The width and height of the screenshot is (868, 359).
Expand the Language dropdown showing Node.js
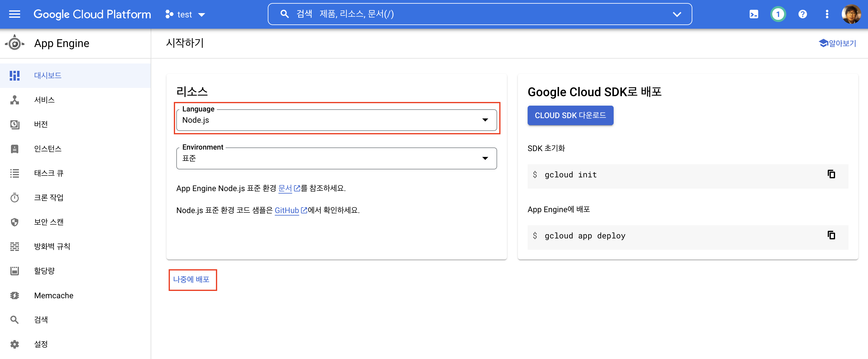(x=336, y=120)
